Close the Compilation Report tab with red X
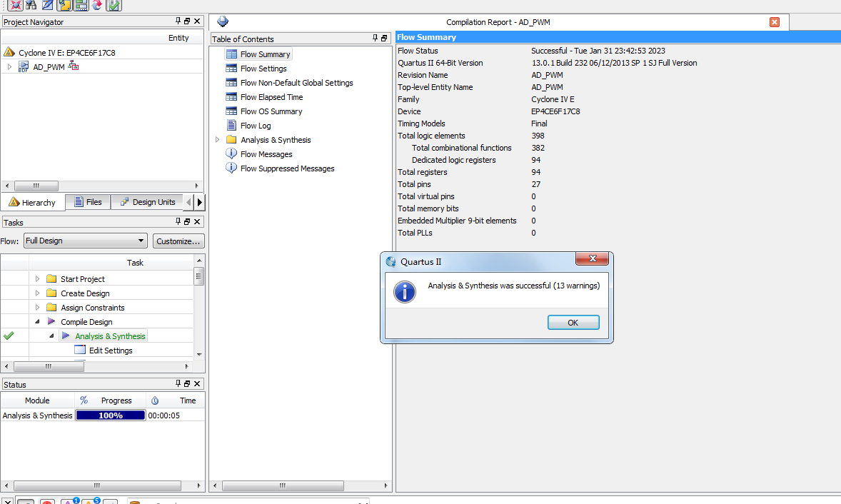The image size is (841, 504). pos(775,22)
